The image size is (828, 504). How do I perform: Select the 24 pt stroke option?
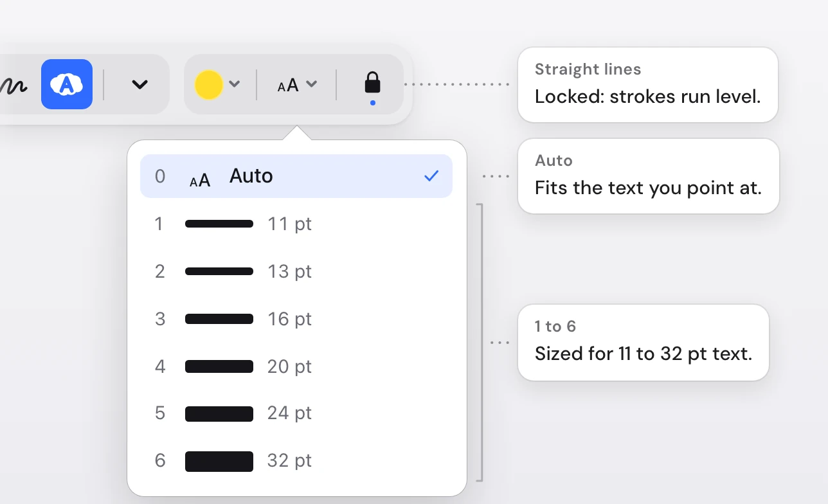tap(296, 413)
